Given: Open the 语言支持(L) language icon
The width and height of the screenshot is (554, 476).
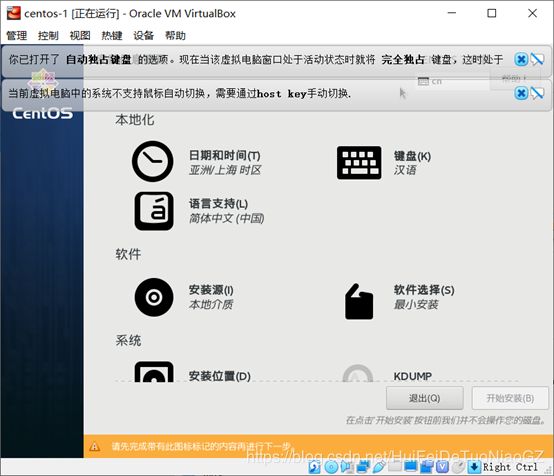Looking at the screenshot, I should [x=154, y=211].
